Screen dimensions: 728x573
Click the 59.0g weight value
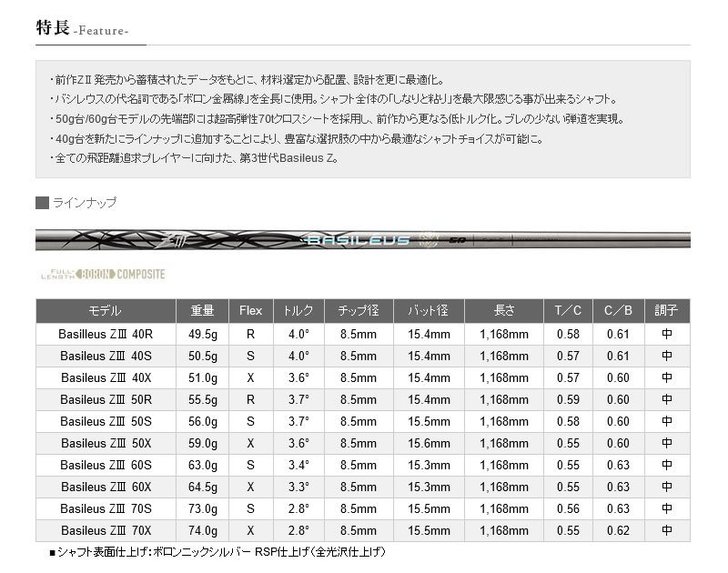tap(203, 444)
